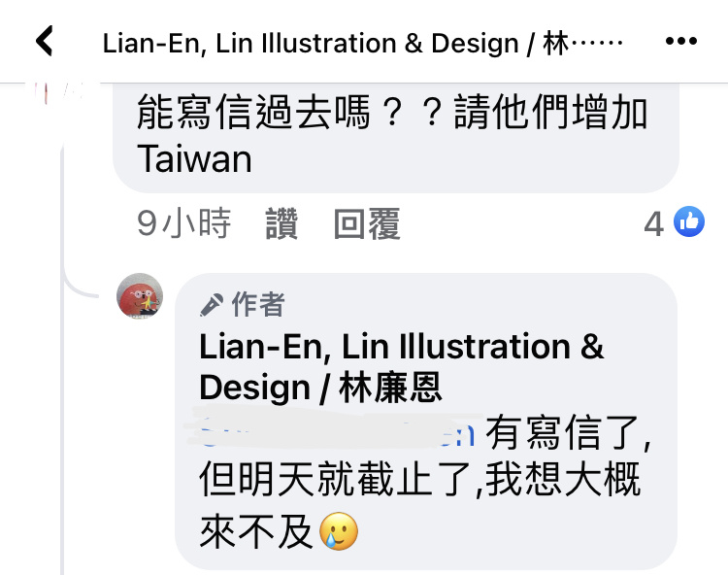This screenshot has width=728, height=575.
Task: Tap the 作者 author label
Action: click(258, 305)
